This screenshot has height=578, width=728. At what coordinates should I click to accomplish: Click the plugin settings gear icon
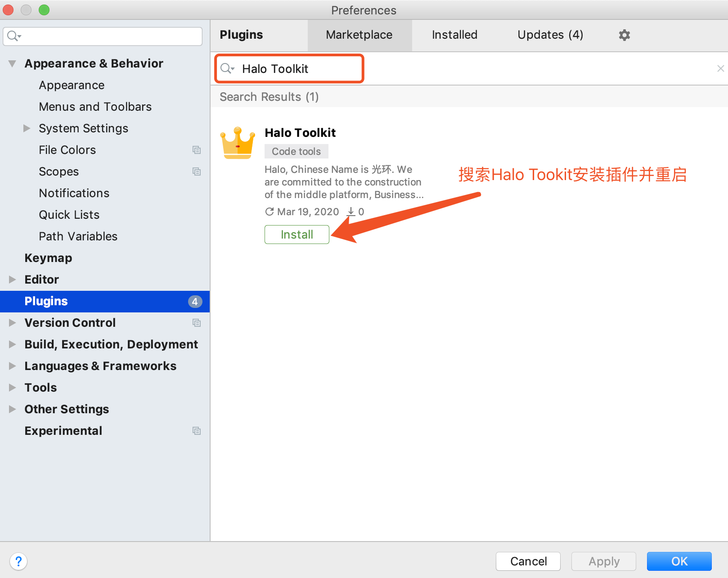[624, 35]
